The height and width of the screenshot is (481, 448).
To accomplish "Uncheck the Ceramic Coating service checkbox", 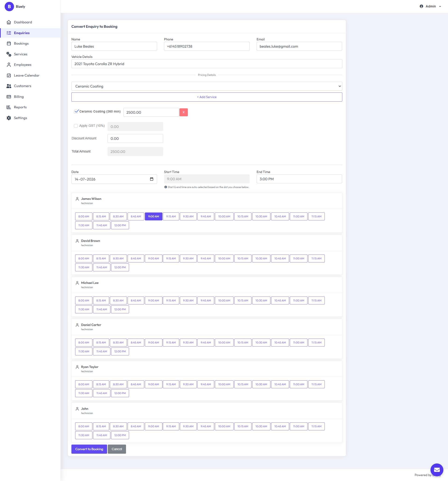I will click(76, 111).
